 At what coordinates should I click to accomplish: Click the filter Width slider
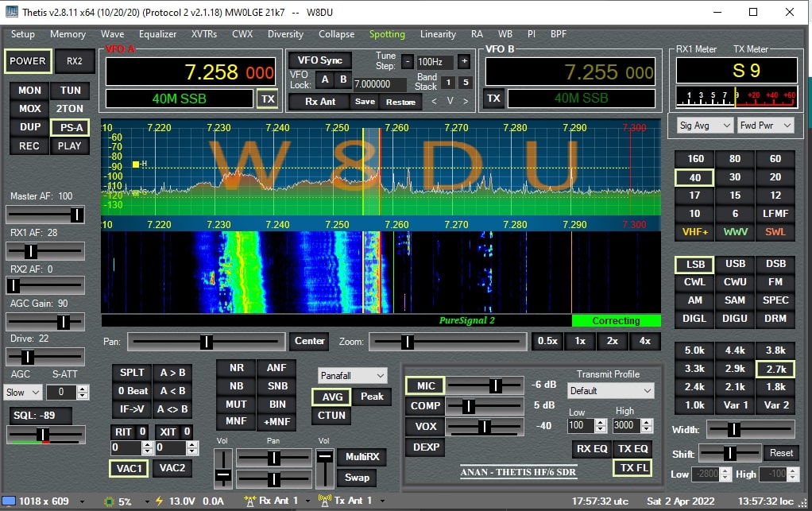(x=750, y=429)
